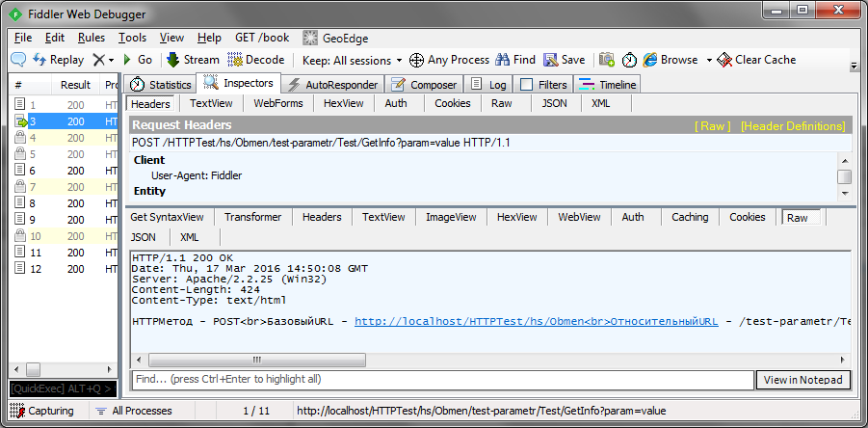Select the request TextView tab
This screenshot has width=868, height=428.
click(x=211, y=103)
